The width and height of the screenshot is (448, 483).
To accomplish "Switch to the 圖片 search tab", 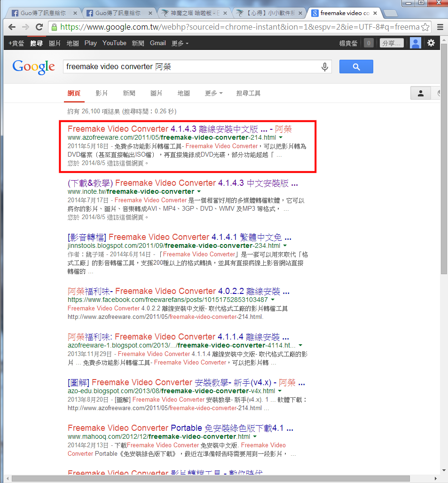I will pos(156,93).
